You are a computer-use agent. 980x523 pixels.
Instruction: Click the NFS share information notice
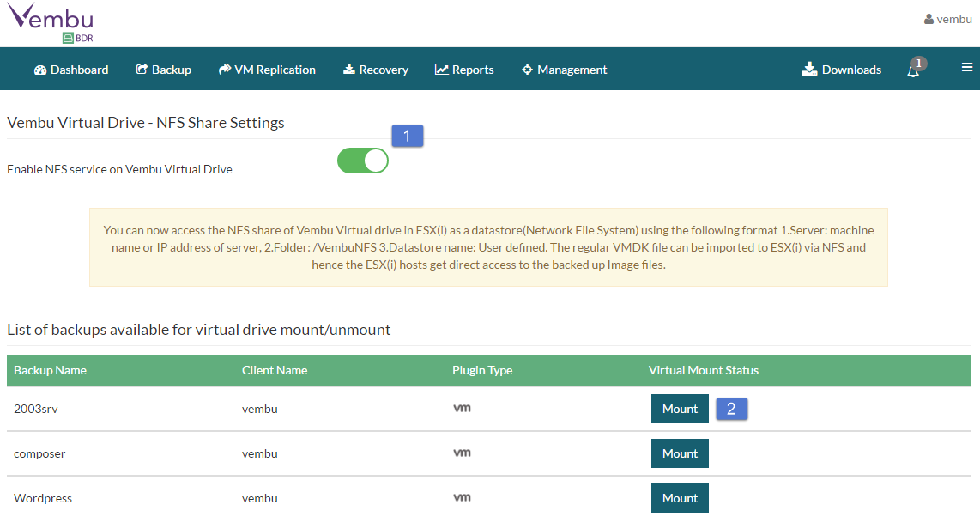point(489,247)
